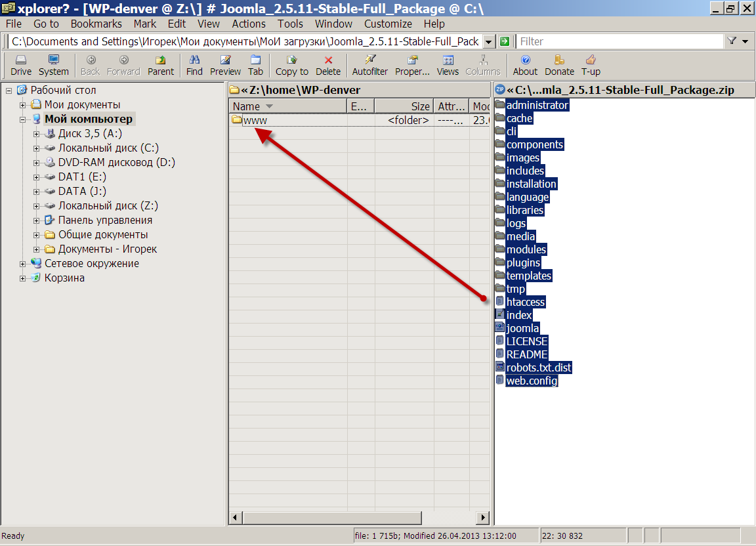
Task: Click the Filter input field
Action: [x=619, y=41]
